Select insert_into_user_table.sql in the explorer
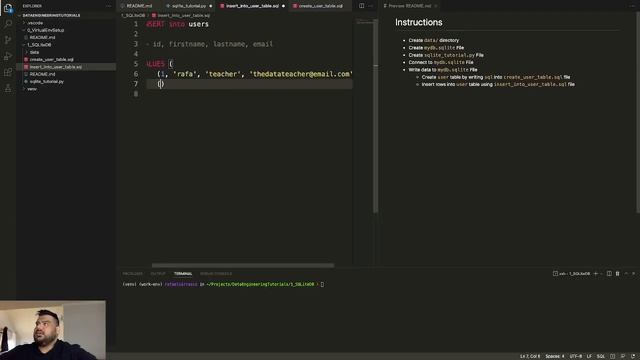This screenshot has width=640, height=360. 56,67
